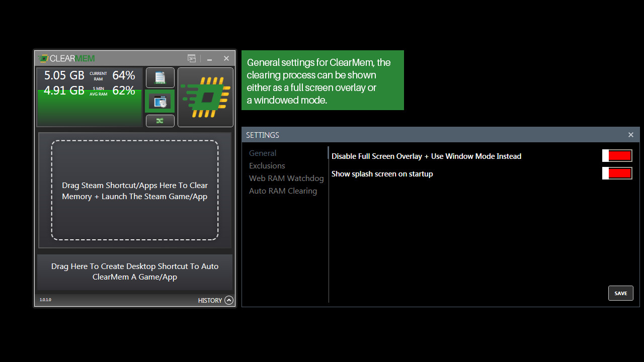
Task: Select the General settings entry
Action: coord(262,153)
